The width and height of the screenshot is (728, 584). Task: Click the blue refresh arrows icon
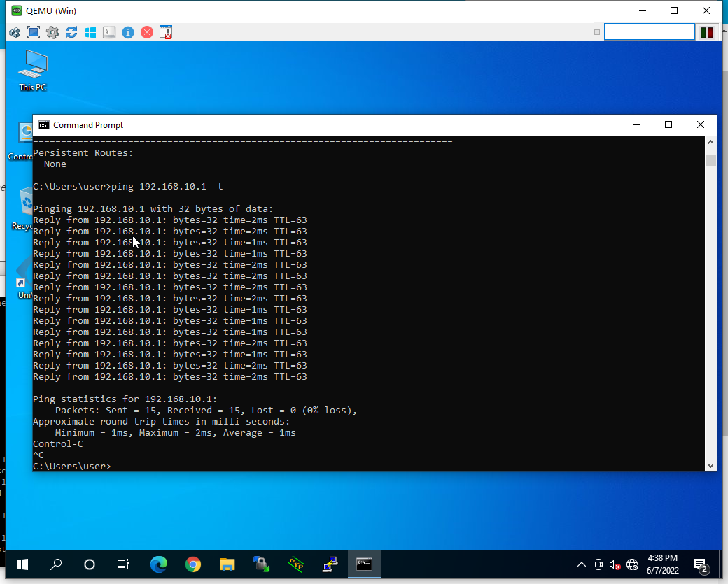coord(71,32)
